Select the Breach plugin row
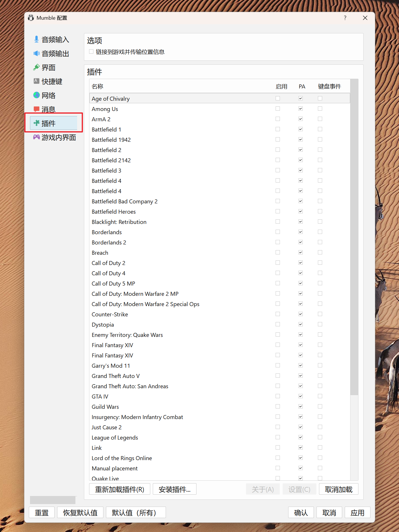The width and height of the screenshot is (399, 532). click(x=220, y=253)
